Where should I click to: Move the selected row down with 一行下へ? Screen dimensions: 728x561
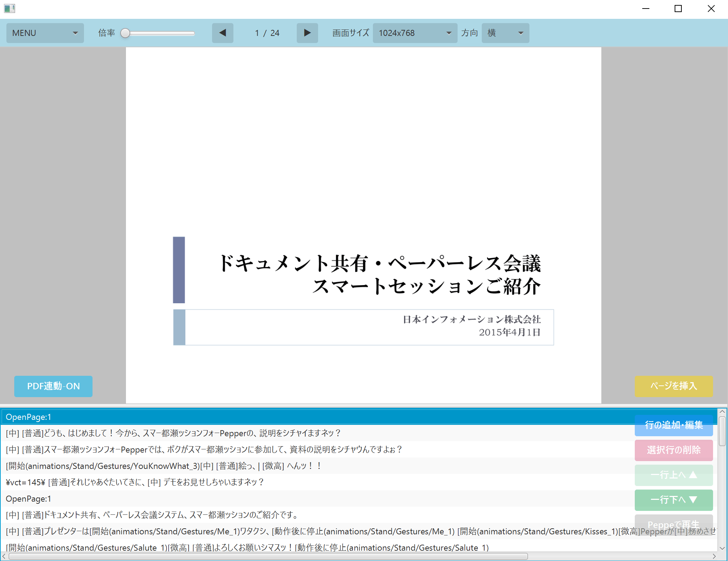point(673,500)
